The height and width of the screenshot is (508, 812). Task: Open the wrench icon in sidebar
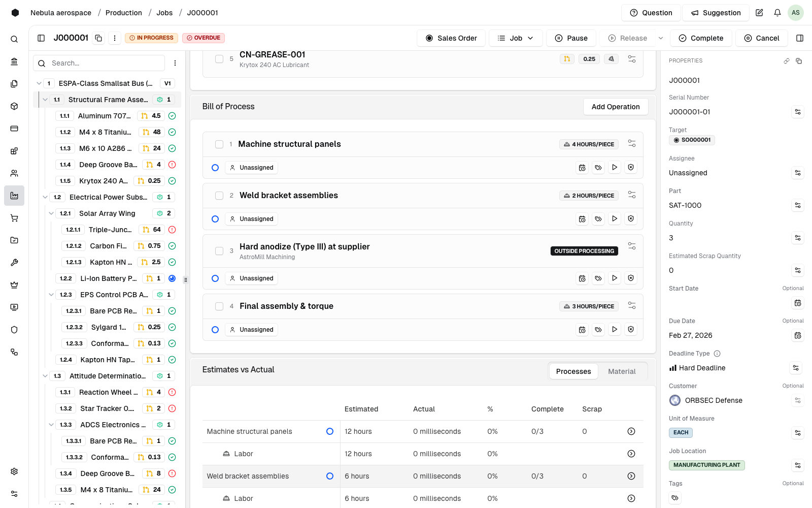click(x=14, y=263)
